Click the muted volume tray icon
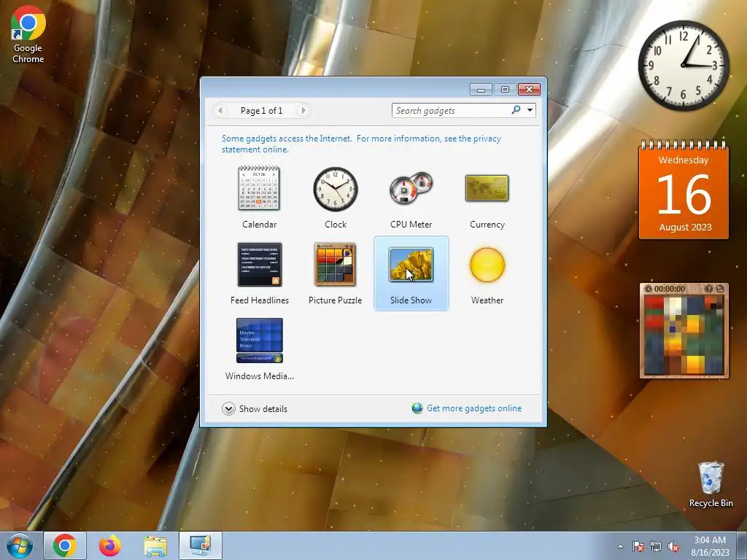The image size is (747, 560). [x=673, y=546]
